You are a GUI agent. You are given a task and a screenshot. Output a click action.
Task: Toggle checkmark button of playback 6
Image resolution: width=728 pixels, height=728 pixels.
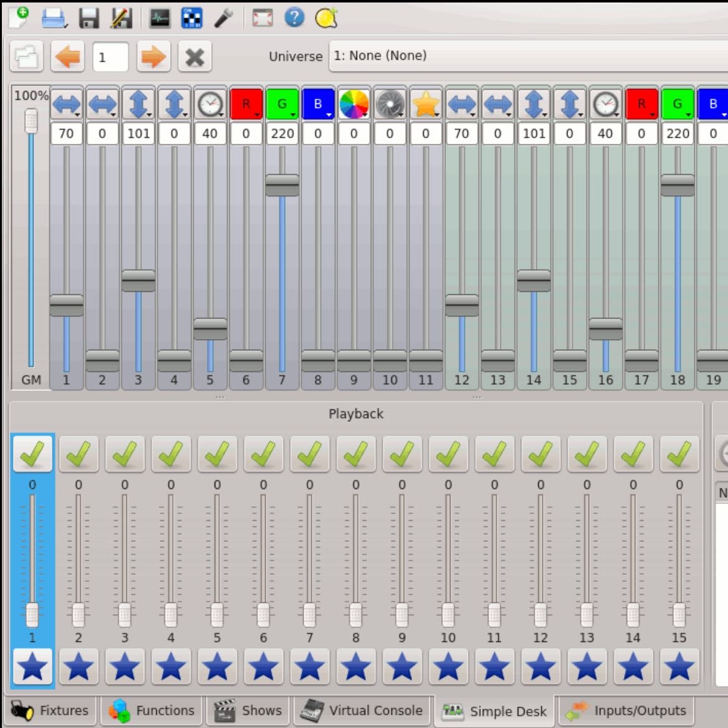click(263, 454)
